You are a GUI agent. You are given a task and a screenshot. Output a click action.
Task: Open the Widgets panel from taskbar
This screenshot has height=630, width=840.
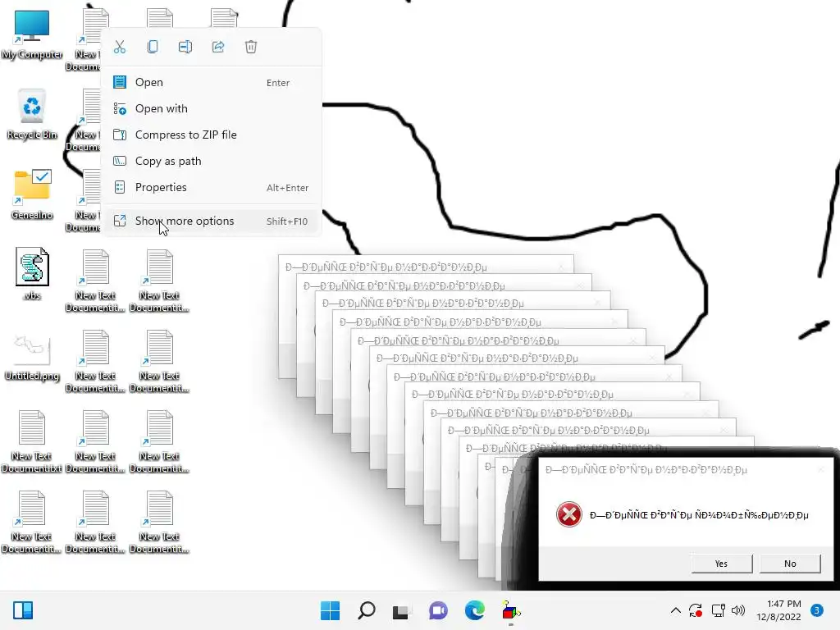[23, 610]
